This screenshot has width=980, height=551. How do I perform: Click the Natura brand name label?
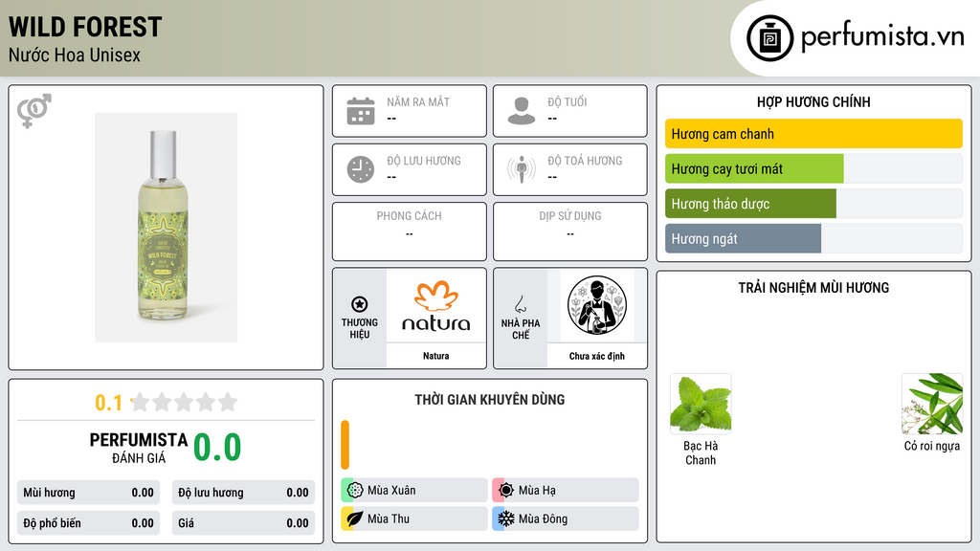(435, 356)
